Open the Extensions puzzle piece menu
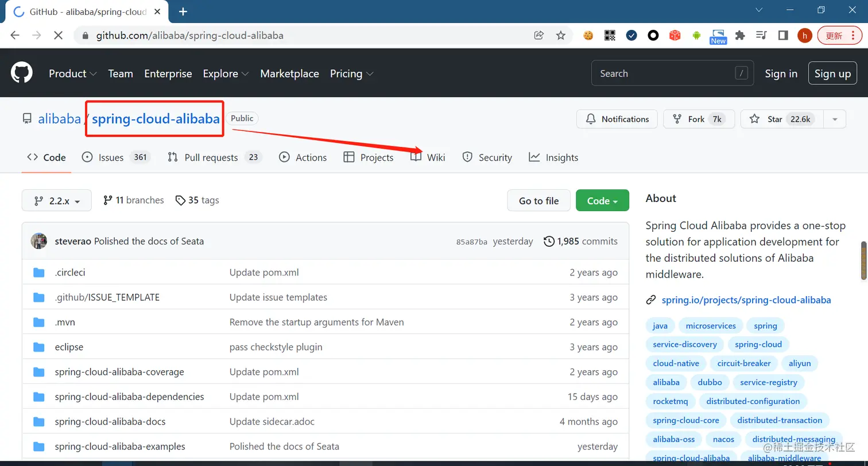This screenshot has height=466, width=868. 740,36
